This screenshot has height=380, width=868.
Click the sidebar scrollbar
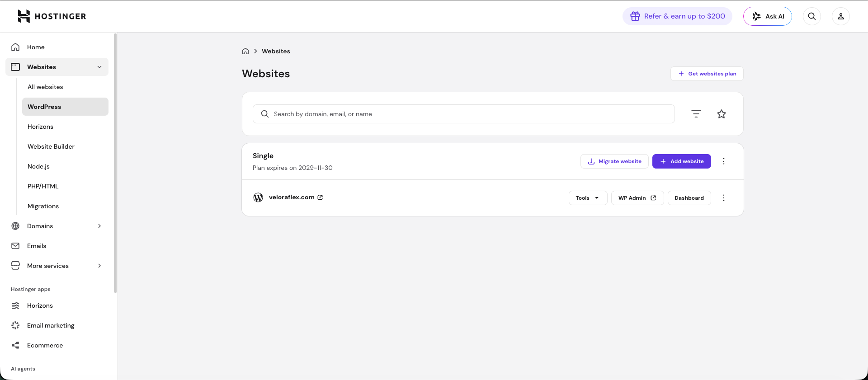tap(115, 163)
